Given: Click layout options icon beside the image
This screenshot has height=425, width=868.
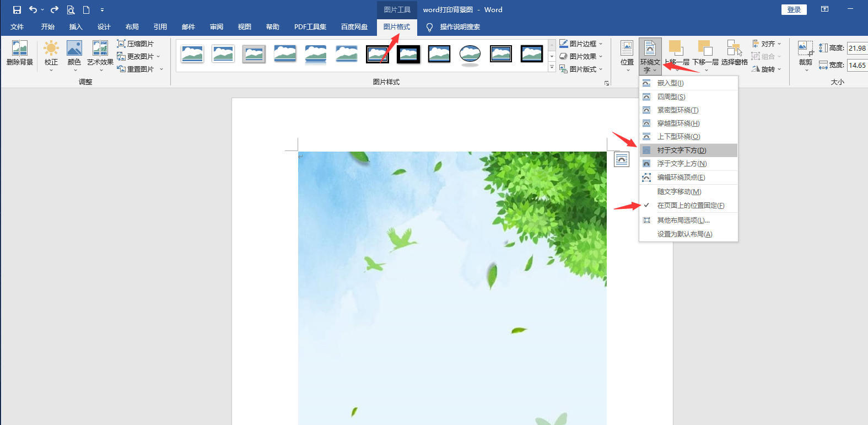Looking at the screenshot, I should pyautogui.click(x=622, y=159).
